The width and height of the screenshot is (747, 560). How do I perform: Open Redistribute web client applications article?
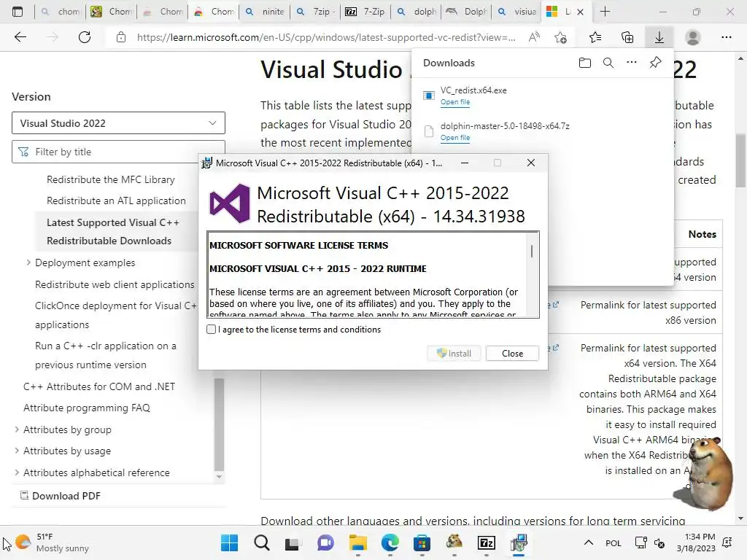click(115, 284)
